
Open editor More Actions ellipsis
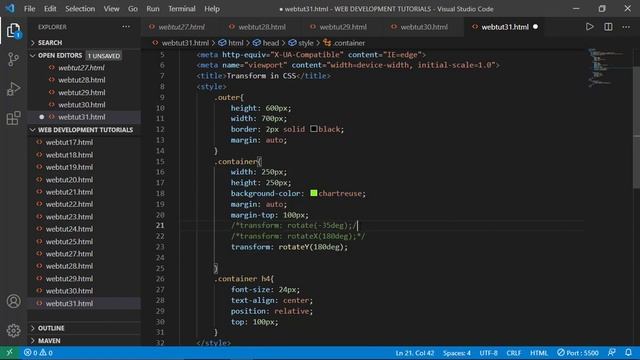click(x=626, y=27)
